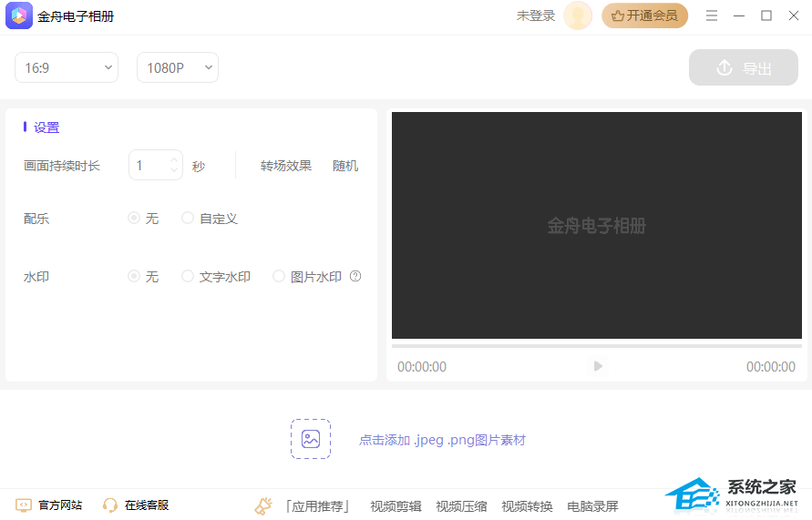Click the watermark help question icon
Image resolution: width=812 pixels, height=520 pixels.
click(355, 276)
